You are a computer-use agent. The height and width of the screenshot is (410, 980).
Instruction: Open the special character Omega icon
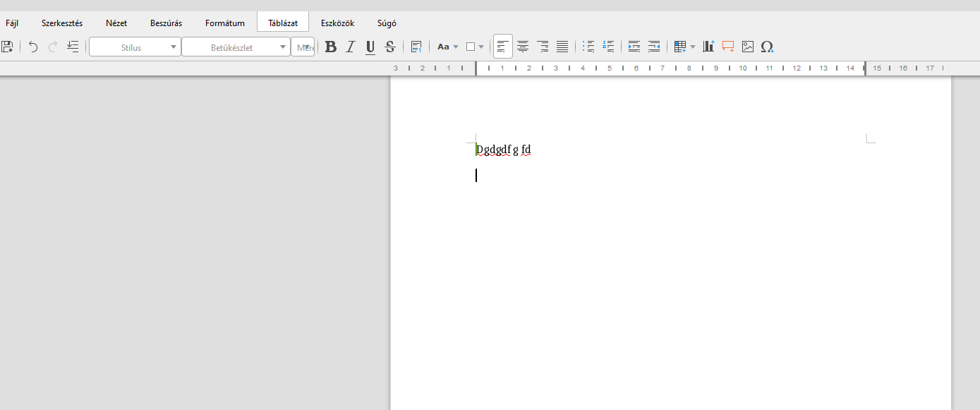pos(767,47)
